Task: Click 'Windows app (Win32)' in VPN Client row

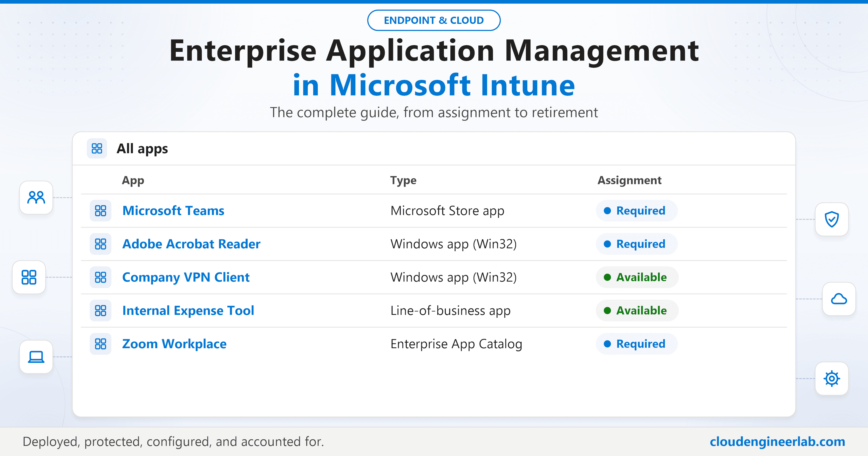Action: click(x=454, y=277)
